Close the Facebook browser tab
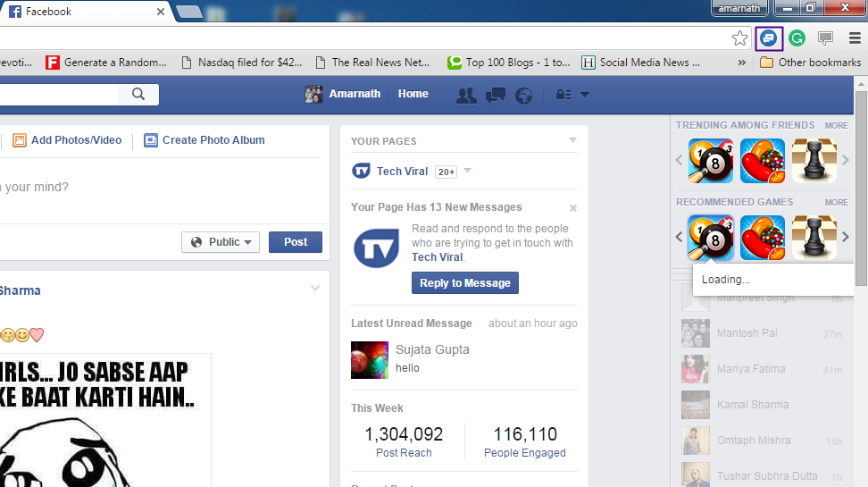 (x=161, y=12)
